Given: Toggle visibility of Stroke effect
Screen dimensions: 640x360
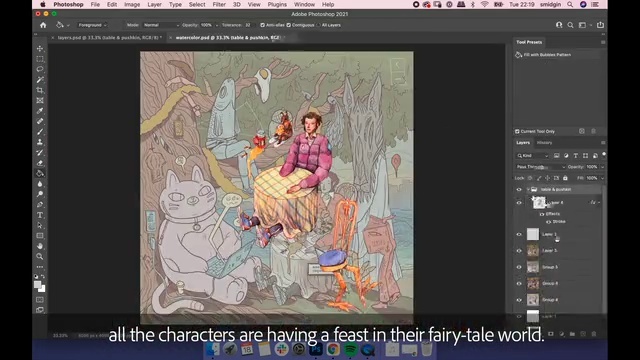Looking at the screenshot, I should (548, 222).
